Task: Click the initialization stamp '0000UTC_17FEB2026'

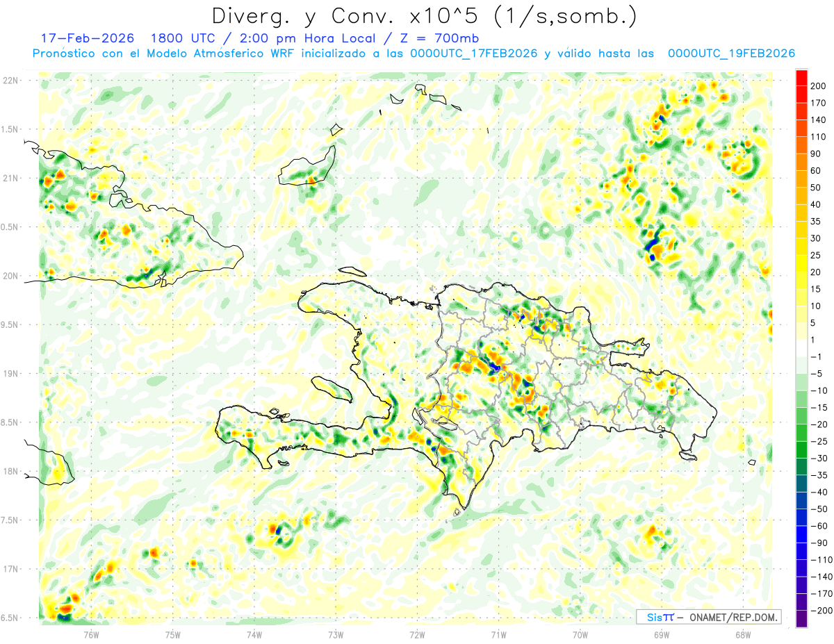Action: 474,53
